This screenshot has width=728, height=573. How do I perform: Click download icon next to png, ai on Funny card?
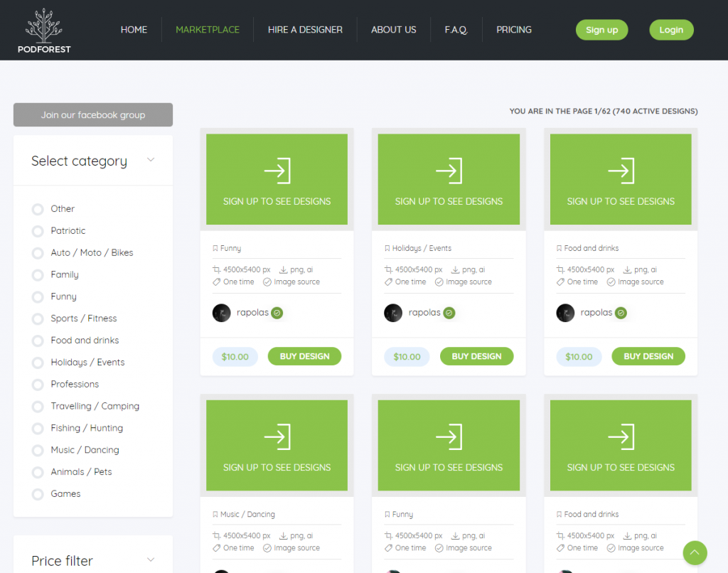coord(283,269)
